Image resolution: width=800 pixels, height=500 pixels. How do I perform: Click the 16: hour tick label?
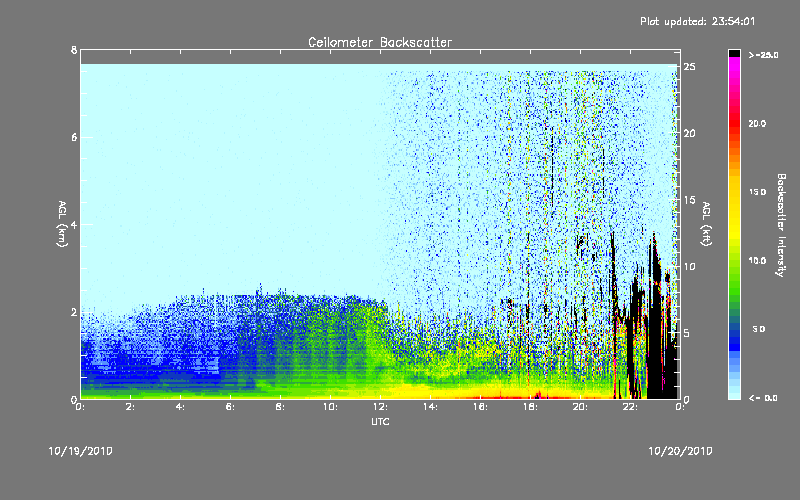(480, 407)
